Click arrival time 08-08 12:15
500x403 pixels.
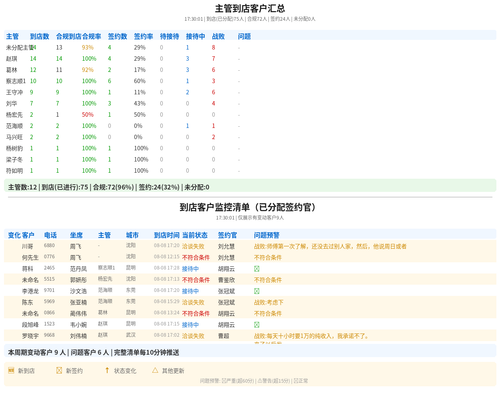[167, 257]
